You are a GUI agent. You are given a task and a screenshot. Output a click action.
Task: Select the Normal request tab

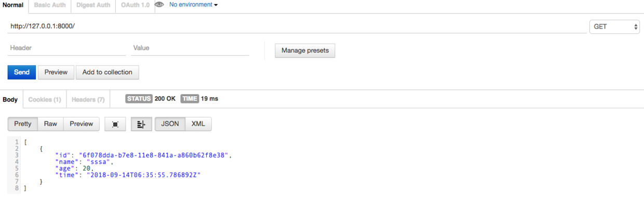click(13, 5)
